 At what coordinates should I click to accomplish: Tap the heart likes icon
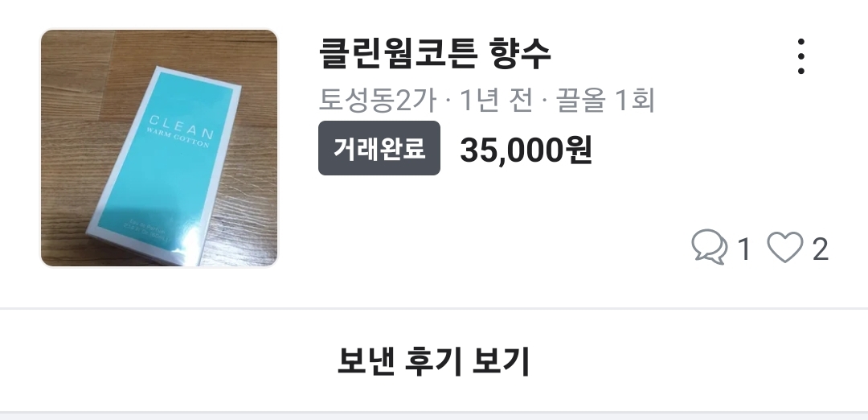point(785,247)
